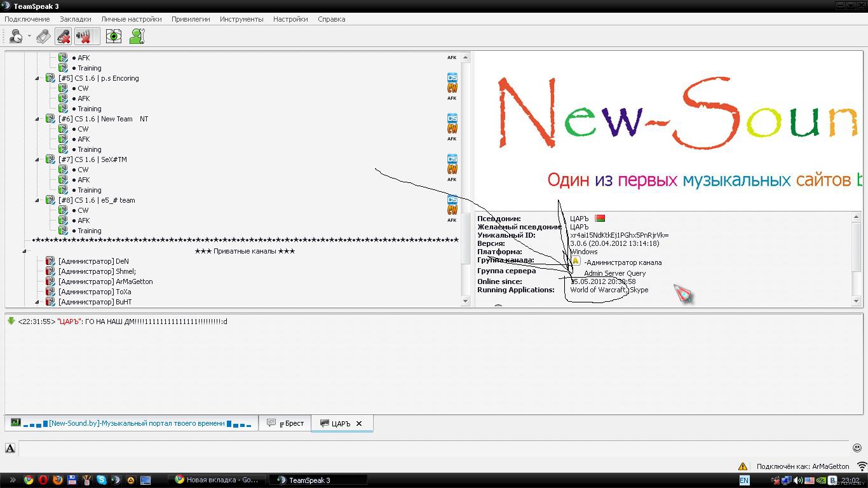This screenshot has width=868, height=488.
Task: Collapse the [#5] CS 1.6 p.s Encoring channel
Action: pos(37,79)
